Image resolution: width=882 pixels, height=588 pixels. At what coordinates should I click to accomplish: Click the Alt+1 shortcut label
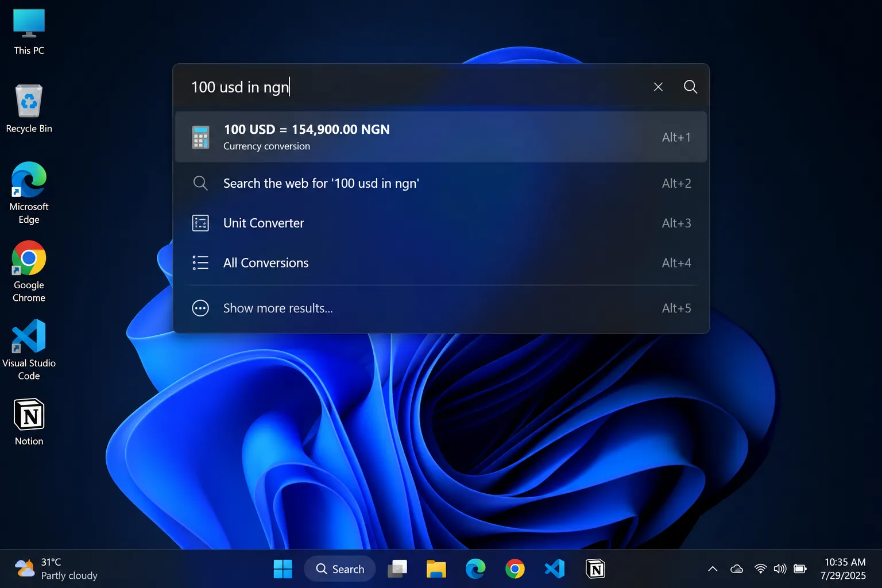tap(676, 137)
